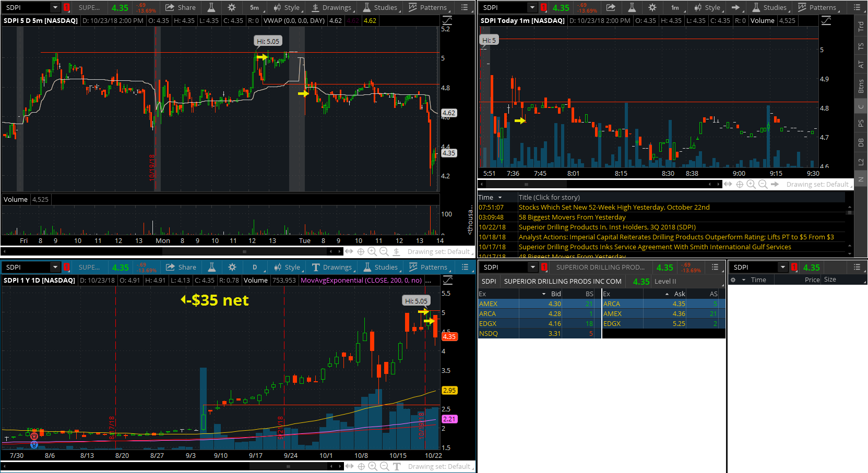Click the share arrow icon on the 1m chart
This screenshot has height=473, width=868.
tap(611, 7)
